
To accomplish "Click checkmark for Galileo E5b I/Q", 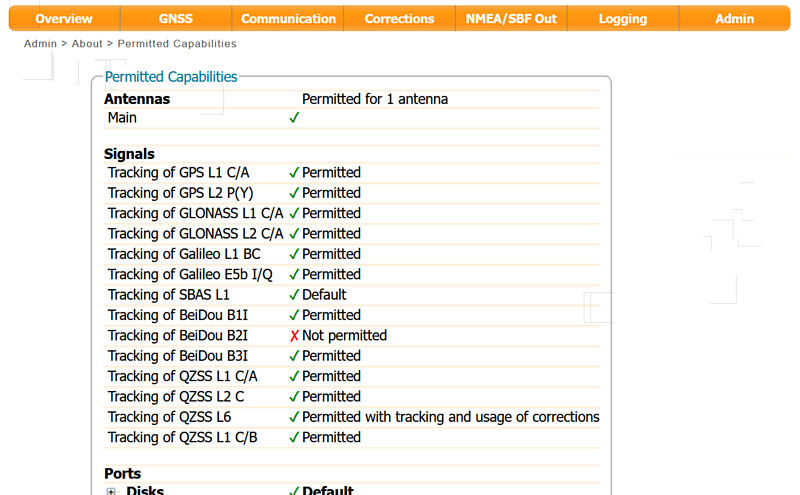I will (x=294, y=275).
